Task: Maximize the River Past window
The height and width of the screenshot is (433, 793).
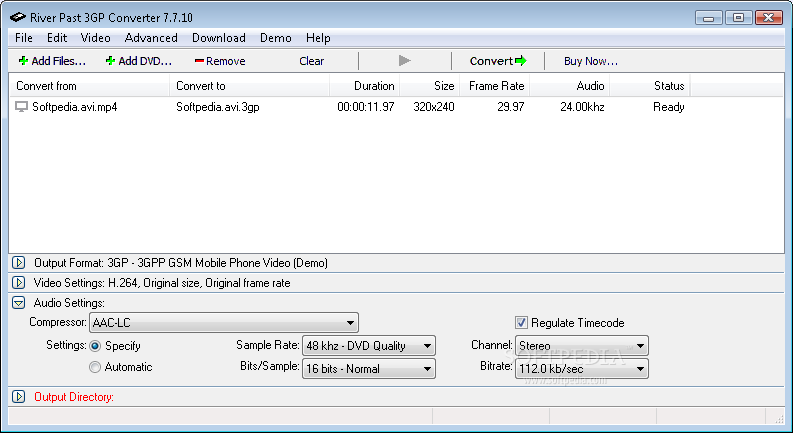Action: (738, 18)
